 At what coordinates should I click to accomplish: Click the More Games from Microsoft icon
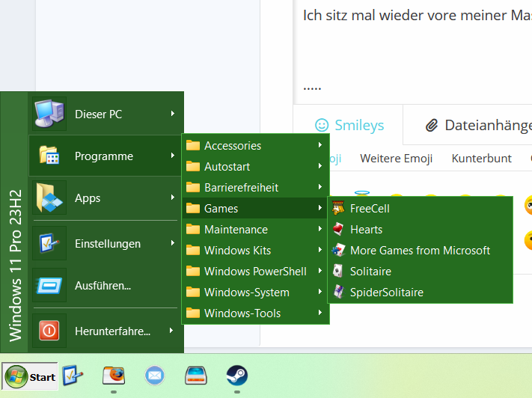(338, 250)
